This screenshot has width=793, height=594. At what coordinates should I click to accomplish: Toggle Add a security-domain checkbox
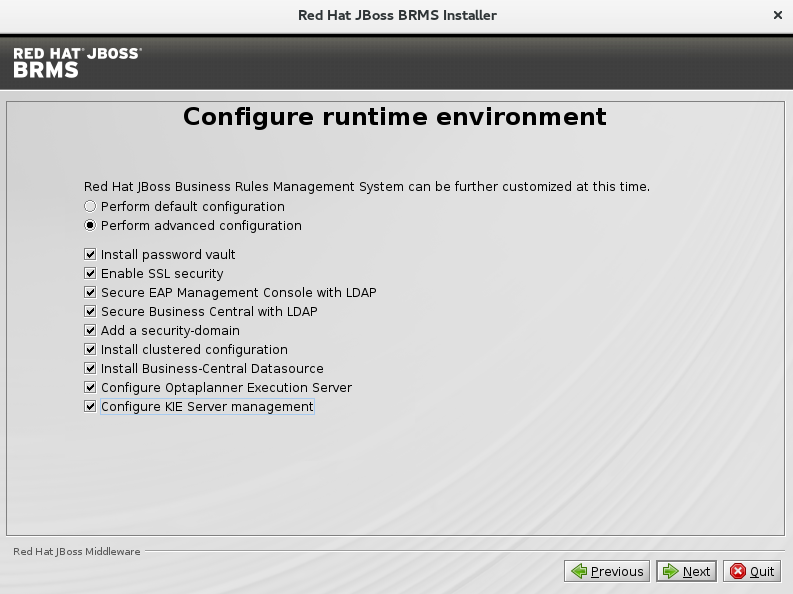pos(90,331)
